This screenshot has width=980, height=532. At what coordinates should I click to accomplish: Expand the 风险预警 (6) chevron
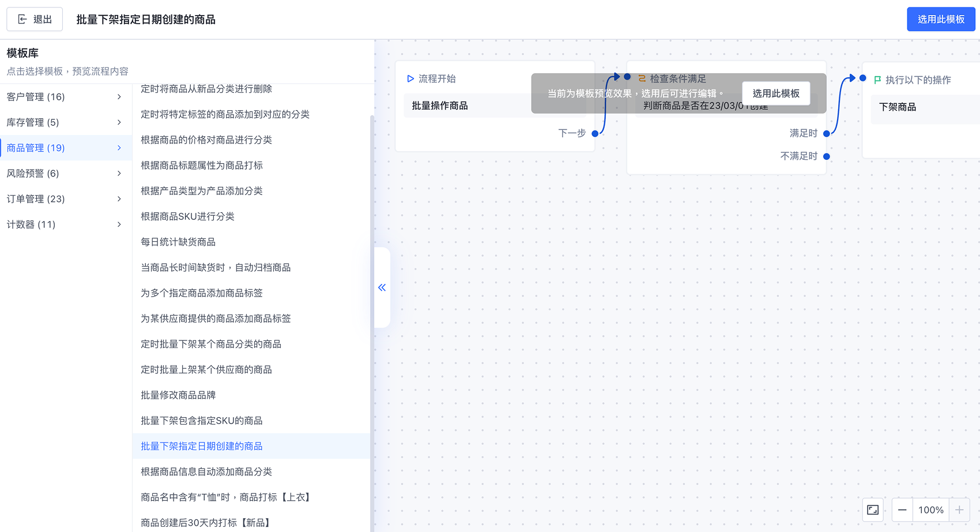coord(119,173)
